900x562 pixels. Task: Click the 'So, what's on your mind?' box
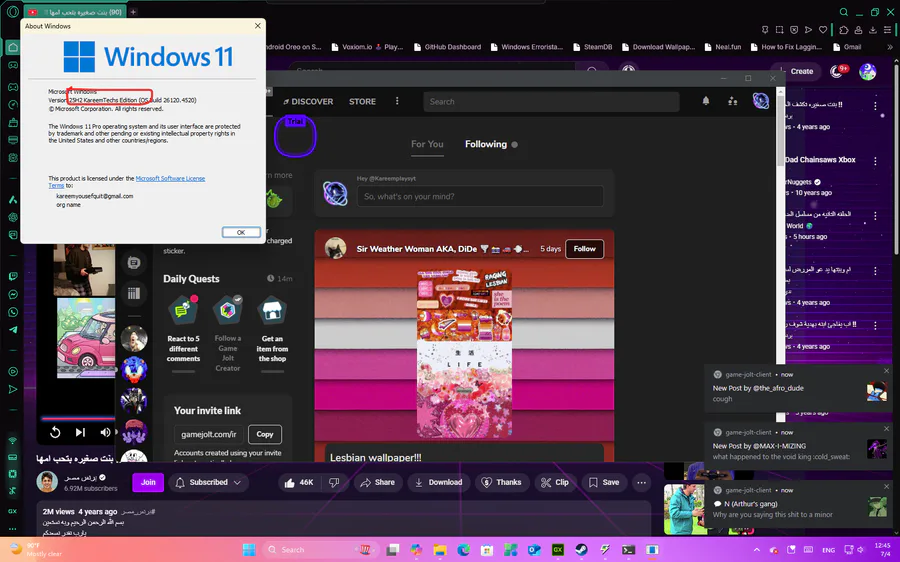[x=480, y=196]
